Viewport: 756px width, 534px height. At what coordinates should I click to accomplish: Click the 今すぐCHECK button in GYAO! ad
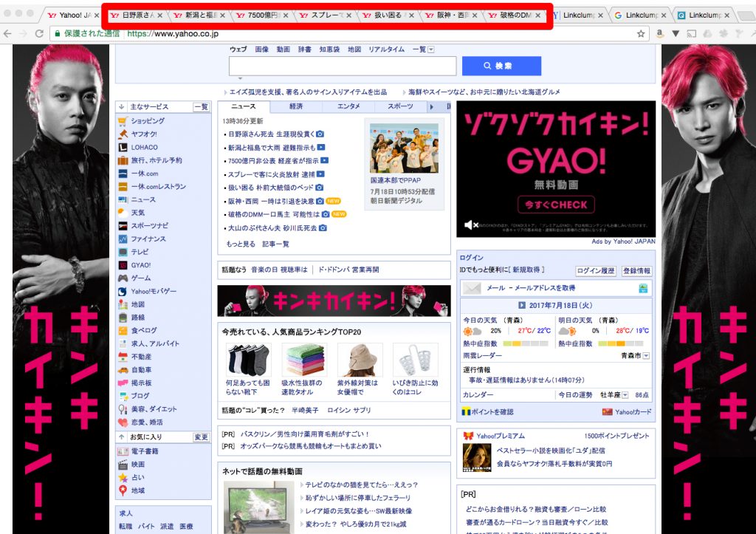tap(556, 205)
